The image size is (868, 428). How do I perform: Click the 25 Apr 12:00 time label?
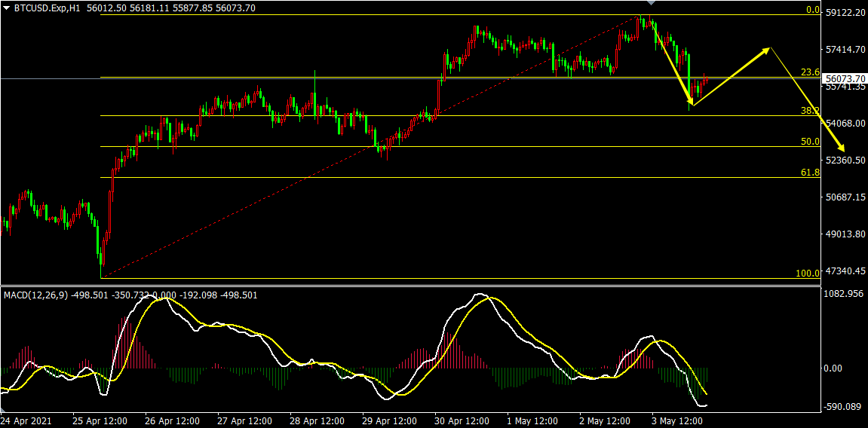pos(100,420)
